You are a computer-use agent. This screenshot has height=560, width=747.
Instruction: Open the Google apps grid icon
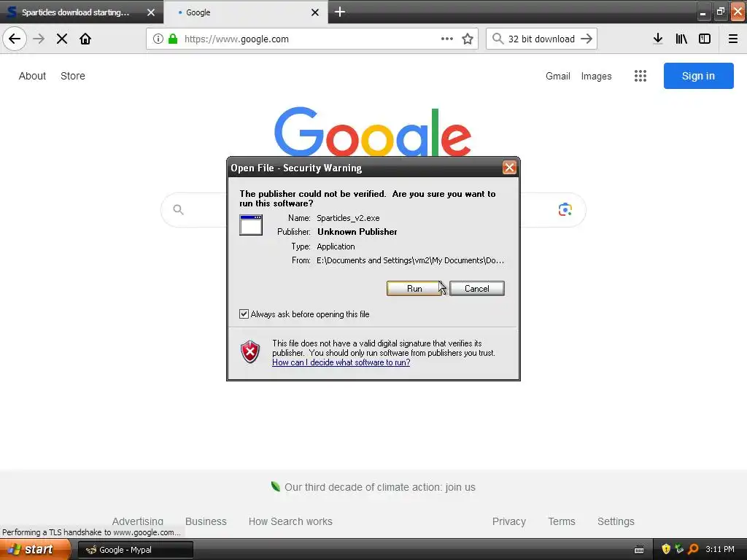pyautogui.click(x=640, y=76)
